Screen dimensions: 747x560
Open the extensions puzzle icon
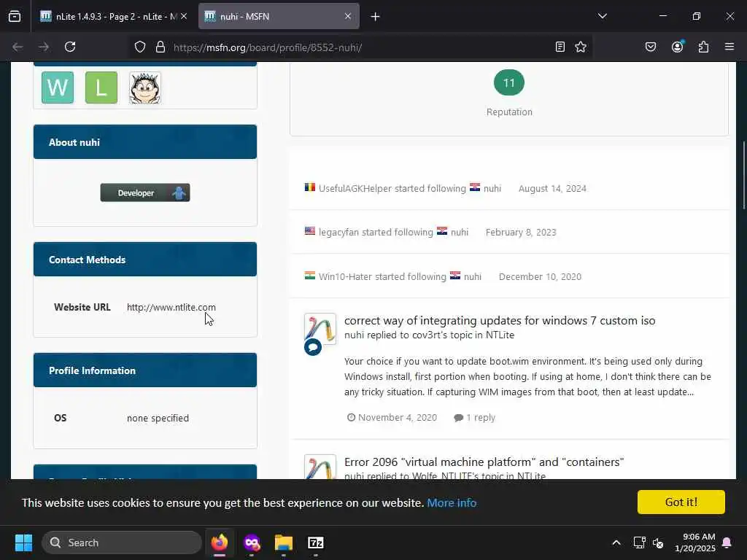703,47
